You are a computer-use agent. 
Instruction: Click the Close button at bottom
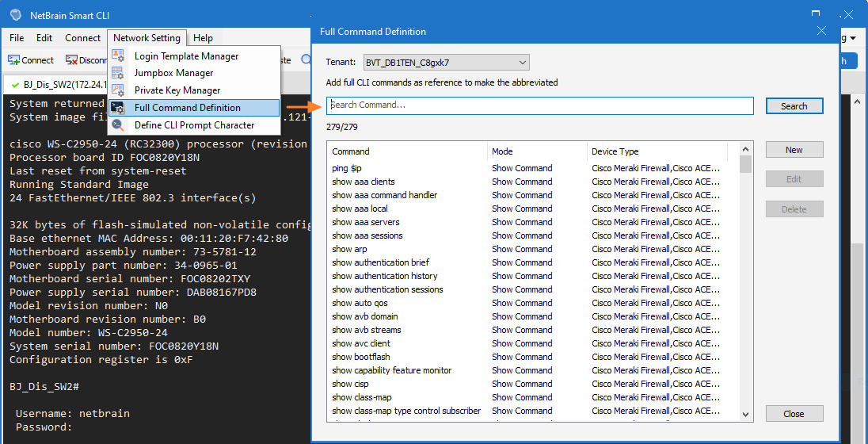tap(794, 414)
